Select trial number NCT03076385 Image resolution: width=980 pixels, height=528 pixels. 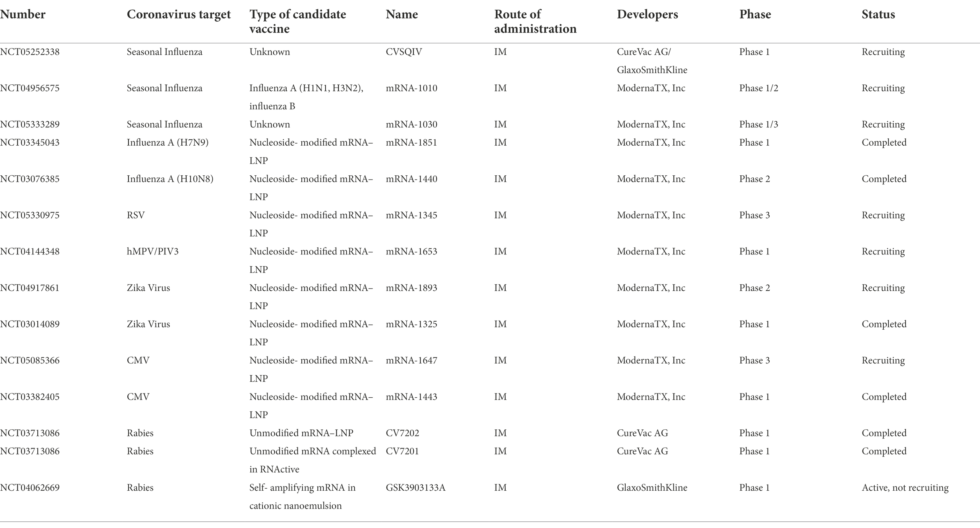coord(30,179)
